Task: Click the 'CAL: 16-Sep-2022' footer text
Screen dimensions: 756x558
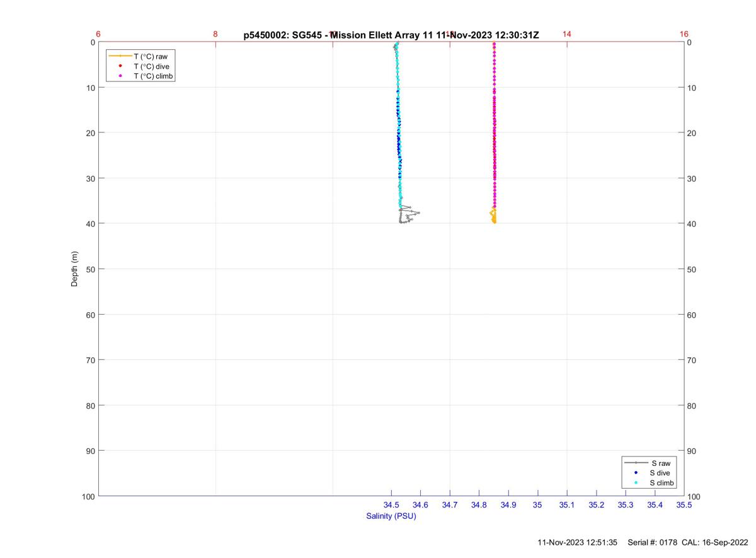Action: point(715,542)
